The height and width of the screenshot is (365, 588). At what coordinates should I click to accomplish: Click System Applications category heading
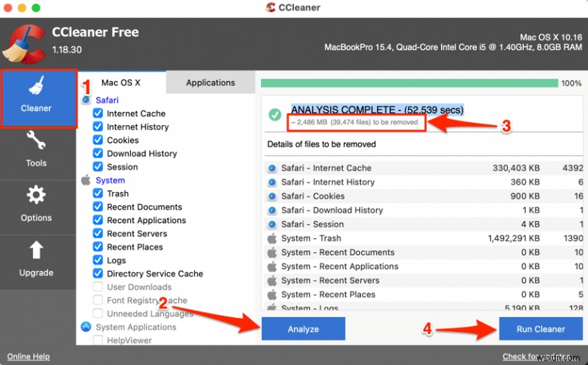136,327
